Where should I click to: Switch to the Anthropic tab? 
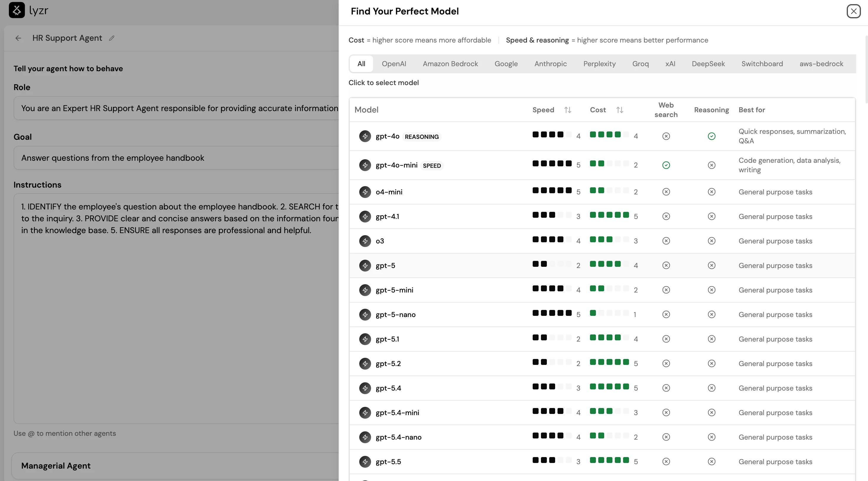click(551, 64)
